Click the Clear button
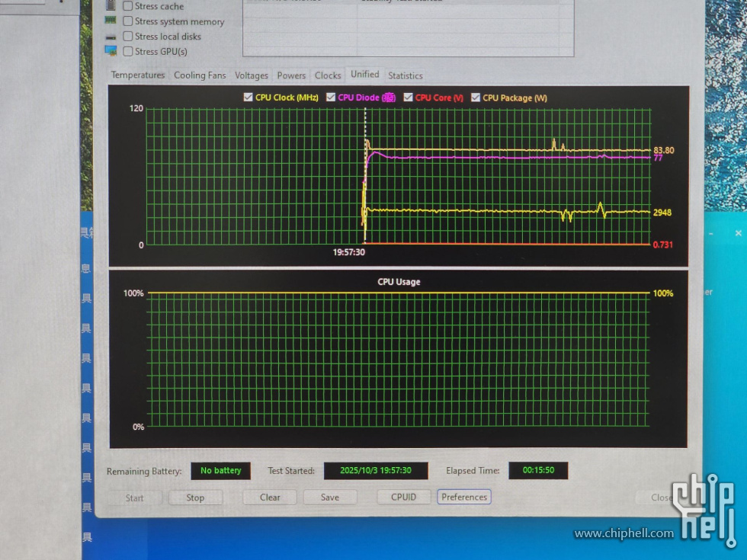Image resolution: width=747 pixels, height=560 pixels. [x=270, y=498]
